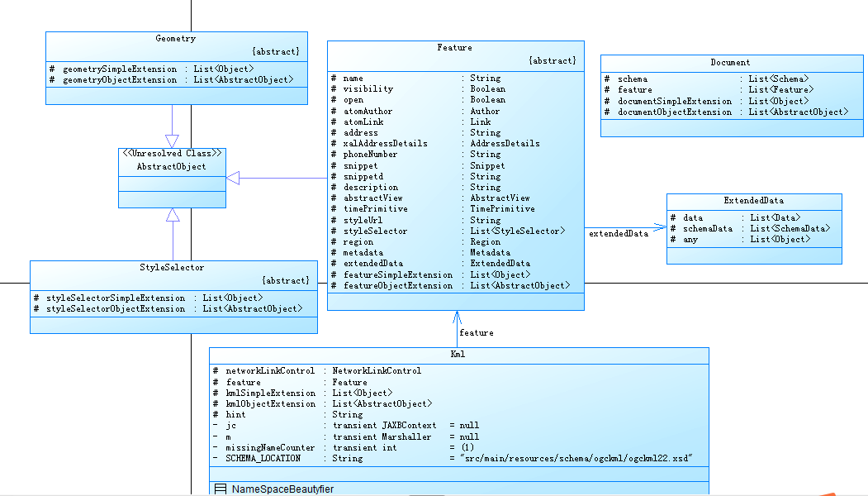Viewport: 868px width, 496px height.
Task: Select the Unresolved Class AbstractObject box
Action: [x=172, y=178]
